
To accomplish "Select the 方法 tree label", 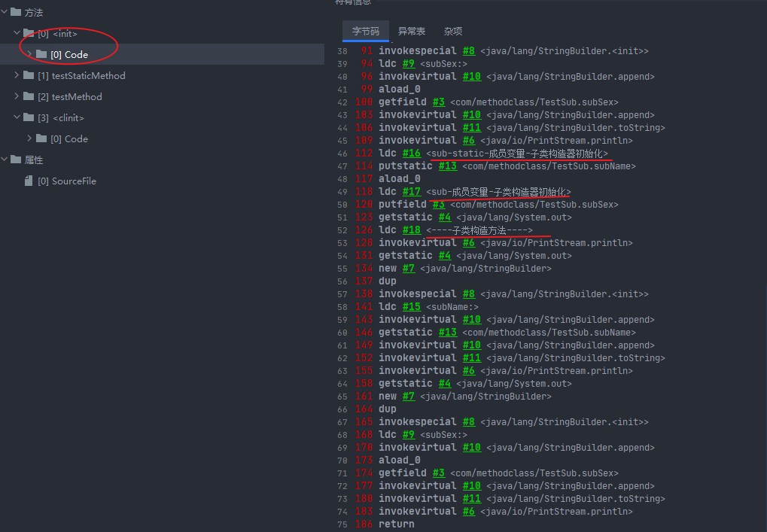I will click(34, 12).
